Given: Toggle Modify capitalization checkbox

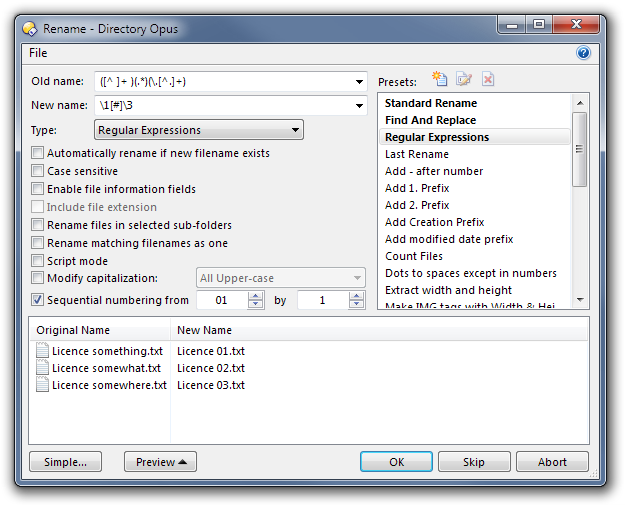Looking at the screenshot, I should click(x=37, y=278).
